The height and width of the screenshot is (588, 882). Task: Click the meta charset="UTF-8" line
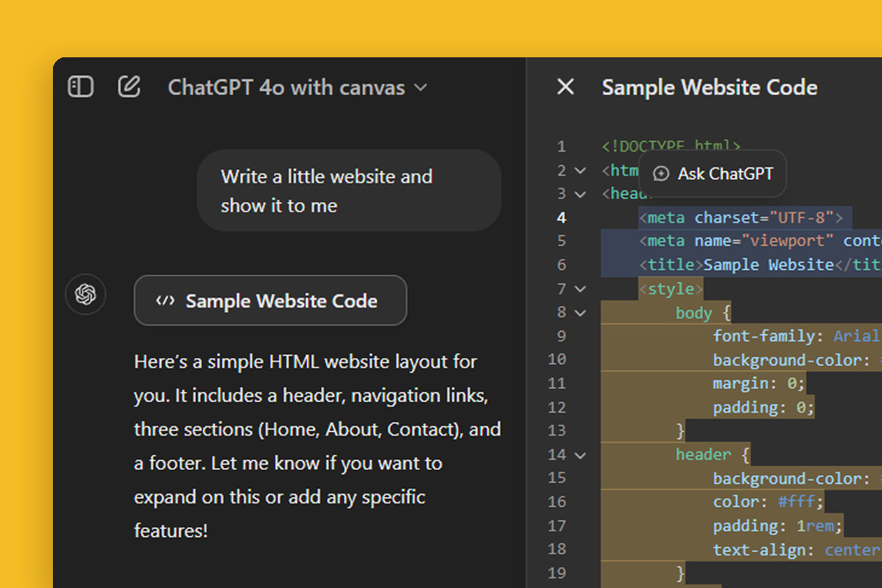tap(741, 218)
